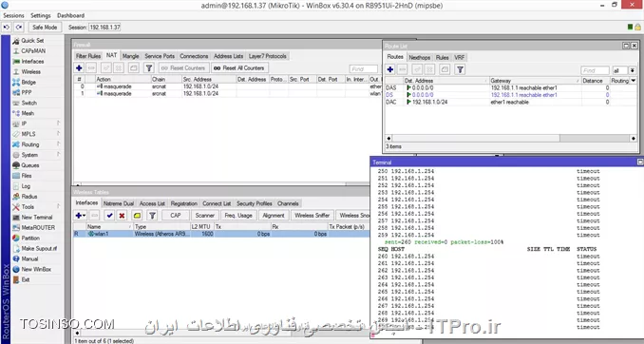644x344 pixels.
Task: Click the Session address field 192.168.1.37
Action: click(104, 28)
